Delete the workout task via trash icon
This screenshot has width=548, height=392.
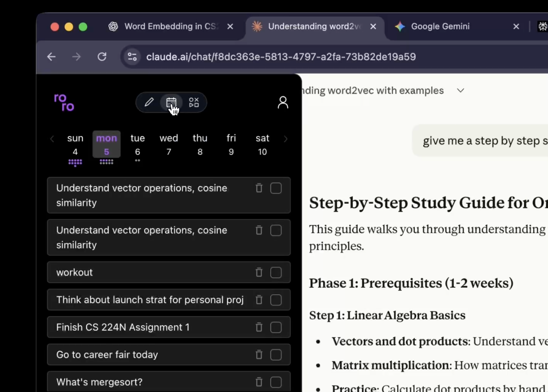click(259, 273)
